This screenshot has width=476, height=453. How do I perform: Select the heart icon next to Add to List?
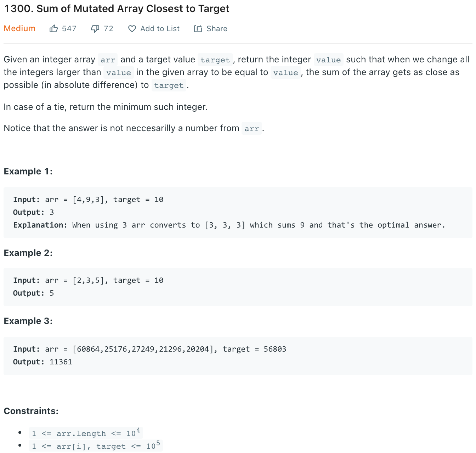[132, 29]
